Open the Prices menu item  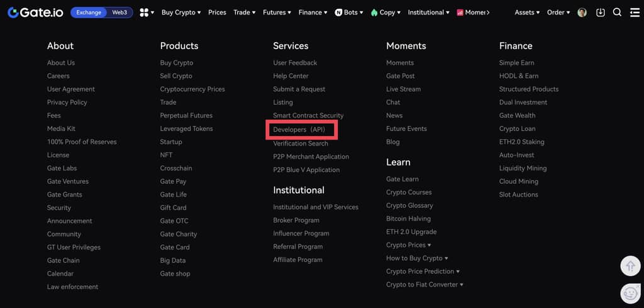click(x=217, y=13)
